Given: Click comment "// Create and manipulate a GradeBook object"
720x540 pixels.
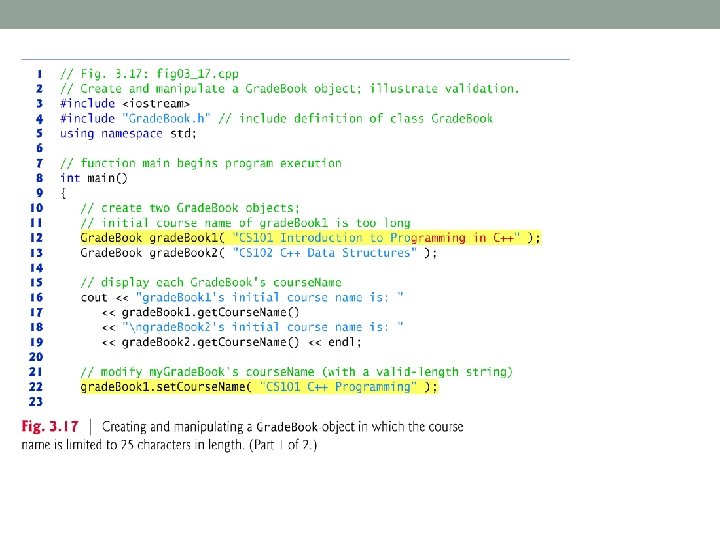Looking at the screenshot, I should tap(208, 89).
